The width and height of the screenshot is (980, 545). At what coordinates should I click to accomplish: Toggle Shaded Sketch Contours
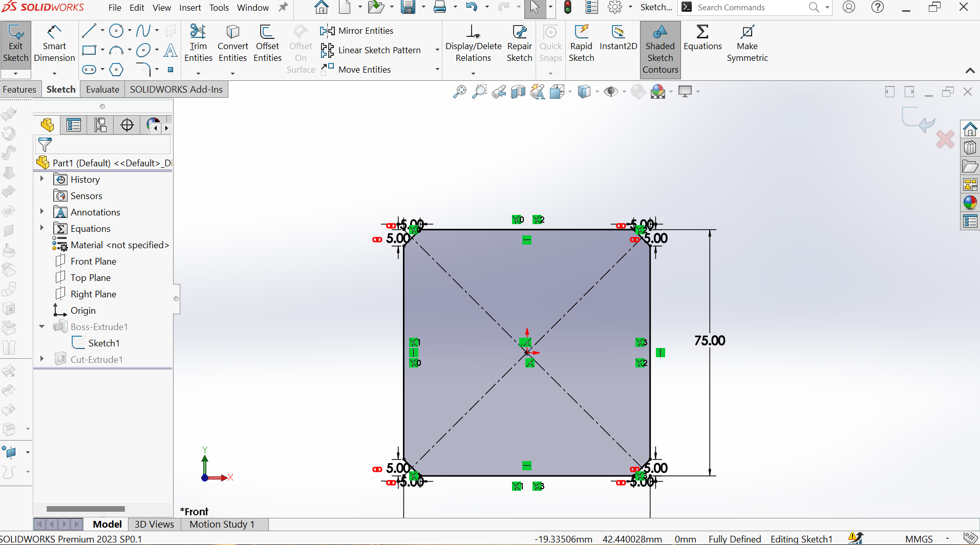pos(660,50)
